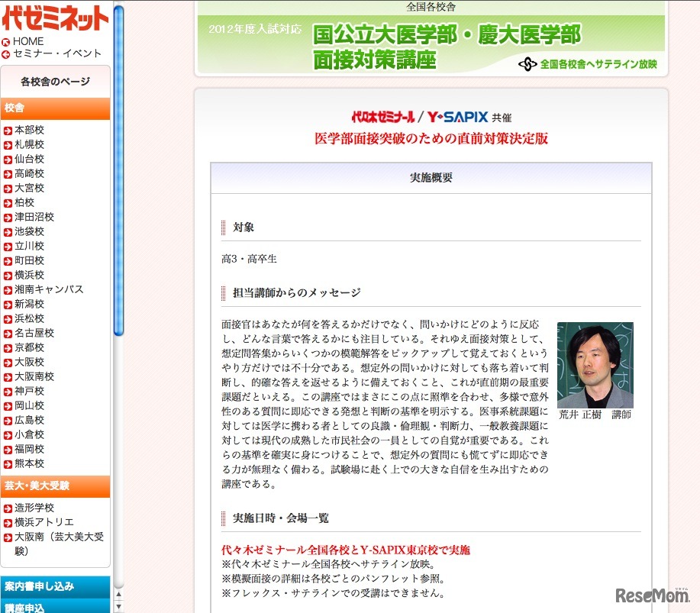Click the arrow icon next to 浜松校
This screenshot has width=700, height=613.
pyautogui.click(x=8, y=320)
